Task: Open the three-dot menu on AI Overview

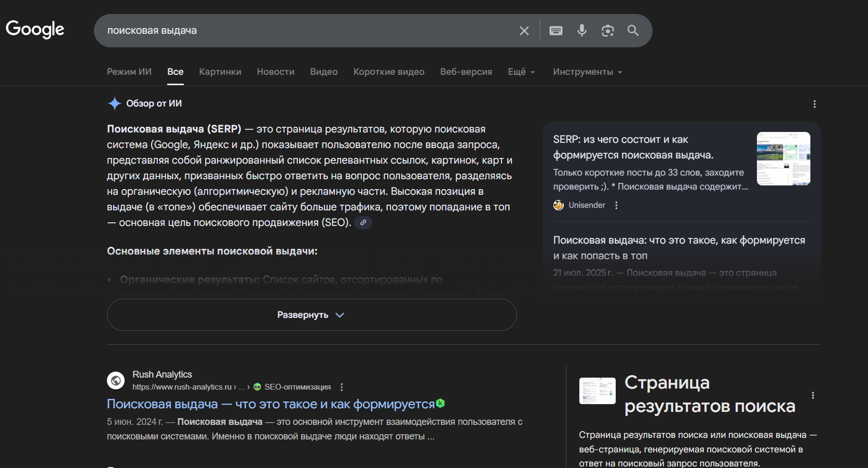Action: tap(815, 104)
